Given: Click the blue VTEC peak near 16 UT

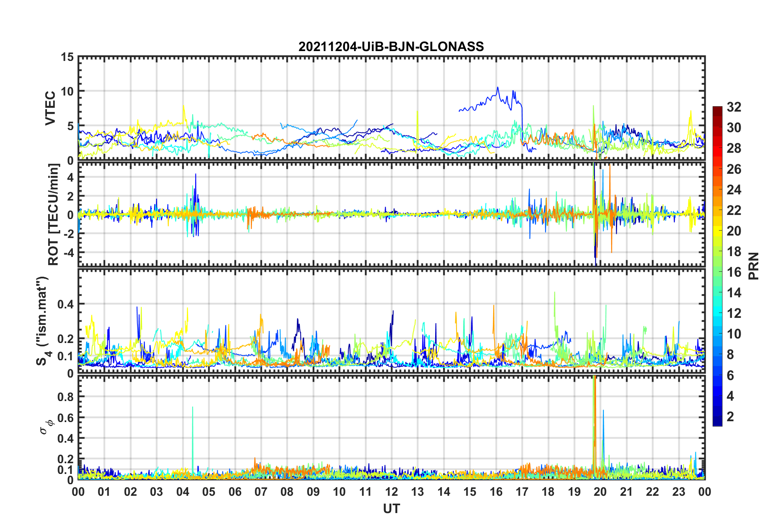Looking at the screenshot, I should click(498, 88).
